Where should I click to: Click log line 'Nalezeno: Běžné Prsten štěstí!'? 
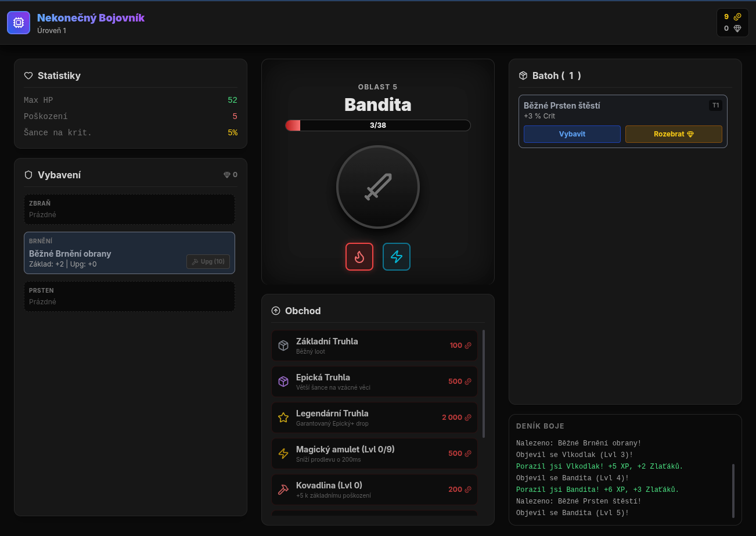click(579, 501)
